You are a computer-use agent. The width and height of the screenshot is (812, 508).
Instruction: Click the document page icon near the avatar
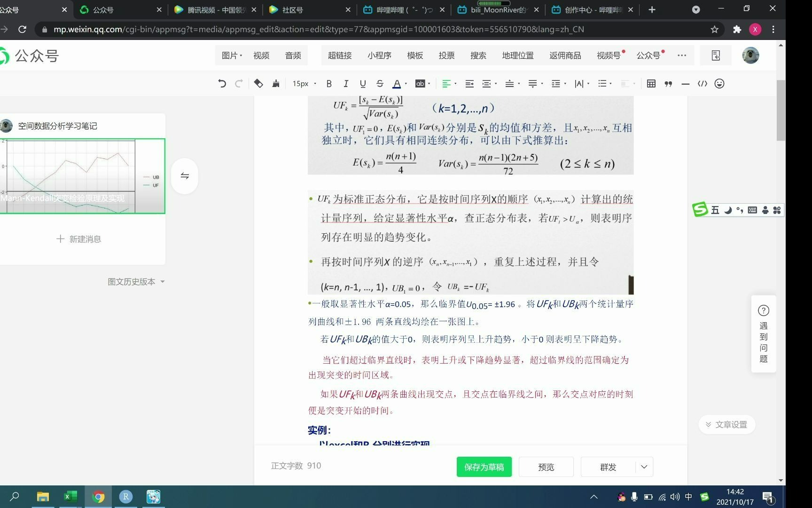point(716,56)
